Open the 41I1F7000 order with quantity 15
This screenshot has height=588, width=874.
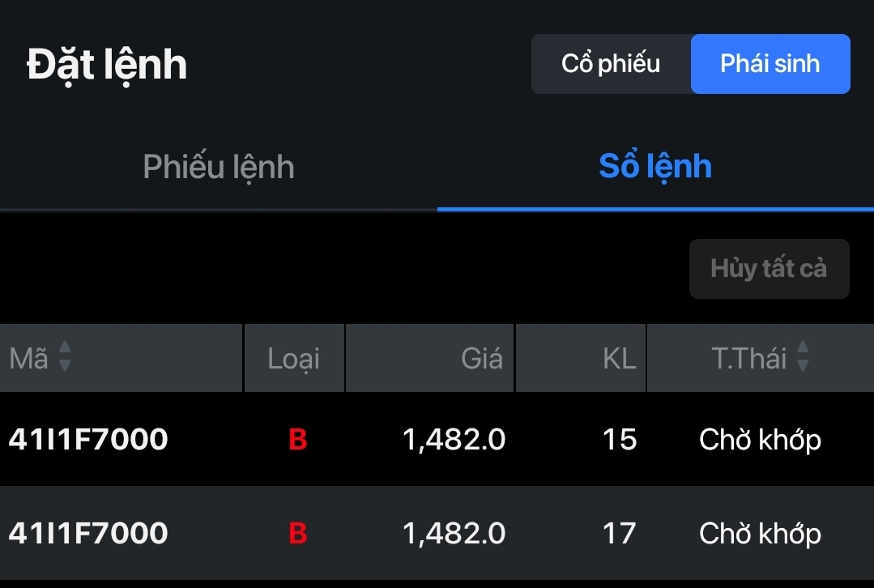(437, 439)
